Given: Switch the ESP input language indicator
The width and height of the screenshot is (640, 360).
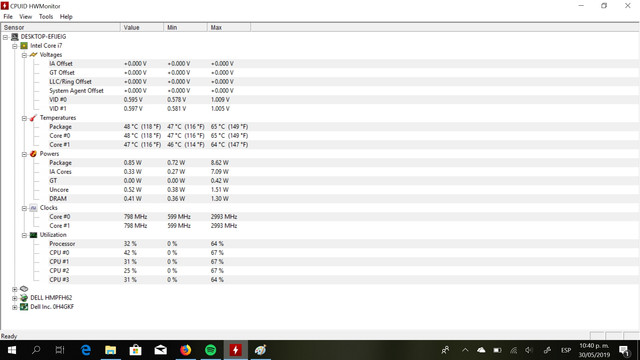Looking at the screenshot, I should [x=566, y=350].
